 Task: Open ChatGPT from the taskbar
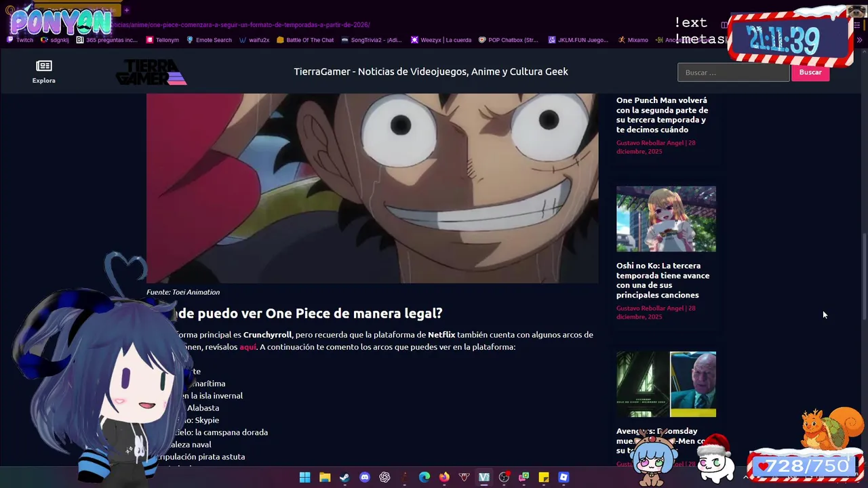click(x=384, y=477)
